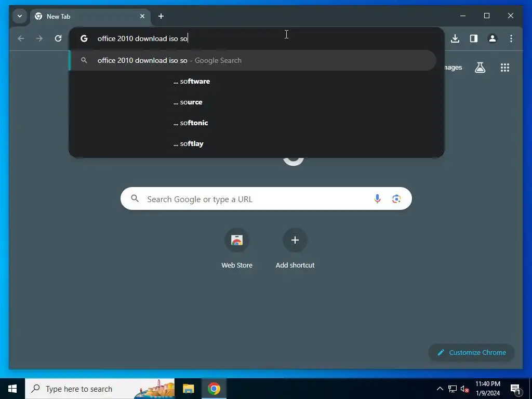Screen dimensions: 532x399
Task: Open the tab search dropdown arrow
Action: point(20,16)
